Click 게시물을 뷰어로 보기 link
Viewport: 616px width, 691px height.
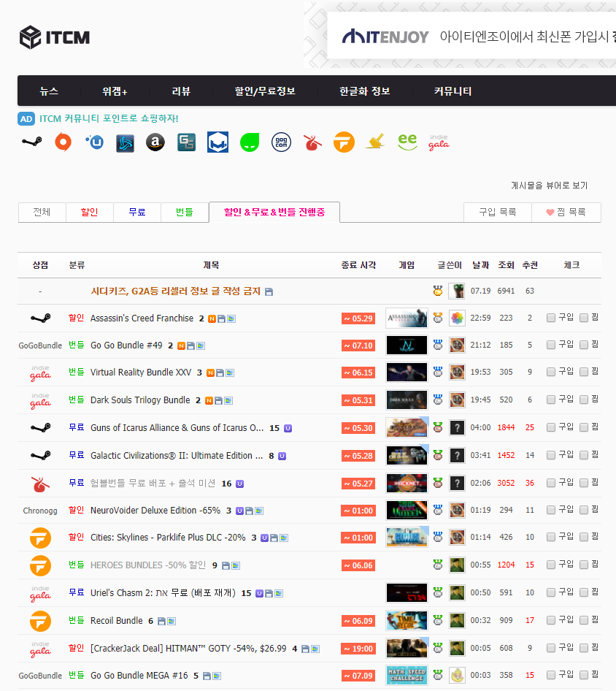coord(549,186)
